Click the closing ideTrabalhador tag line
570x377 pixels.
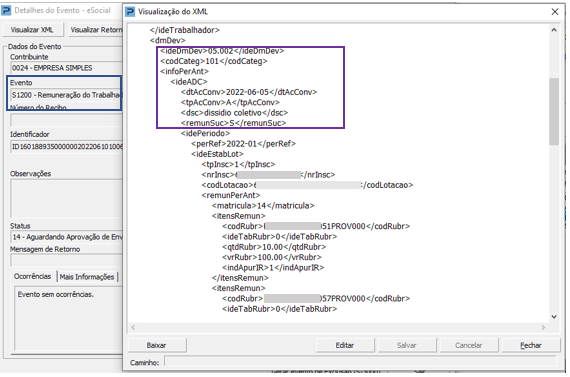click(x=185, y=30)
